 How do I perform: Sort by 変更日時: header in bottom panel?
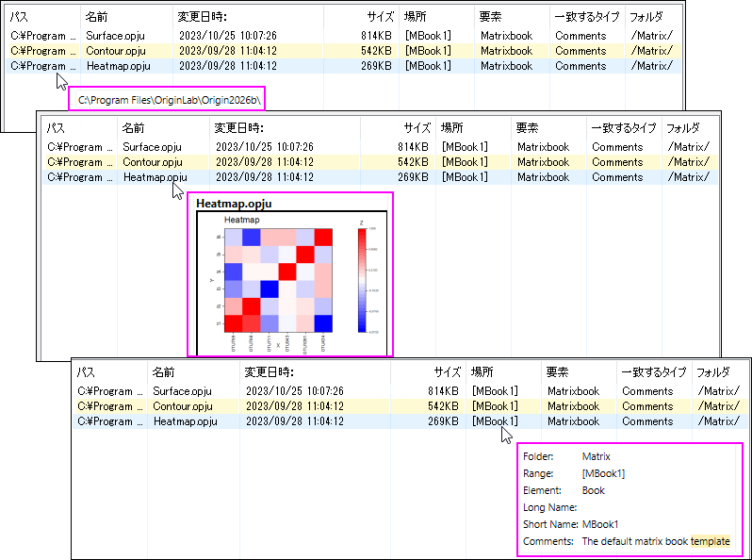269,372
